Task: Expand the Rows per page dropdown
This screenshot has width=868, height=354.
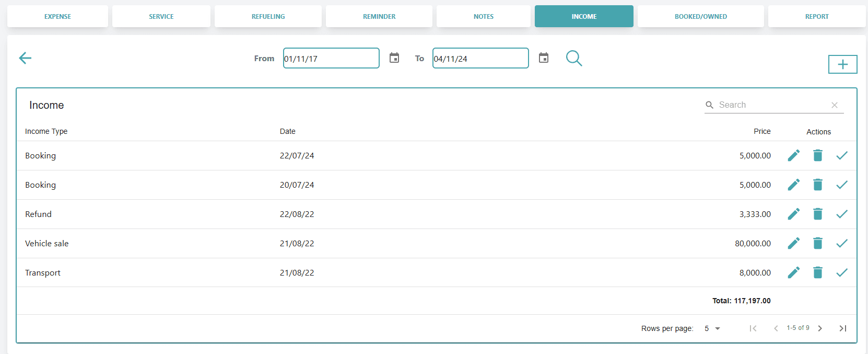Action: click(x=712, y=328)
